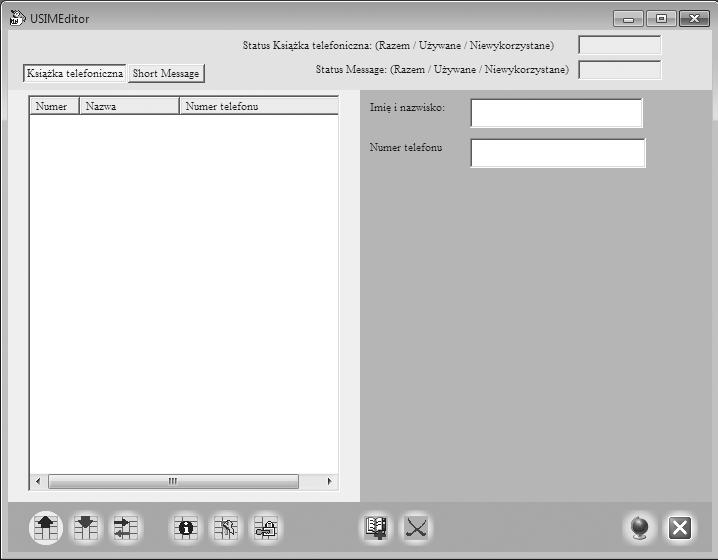Click the scroll right arrow of list

pos(329,481)
